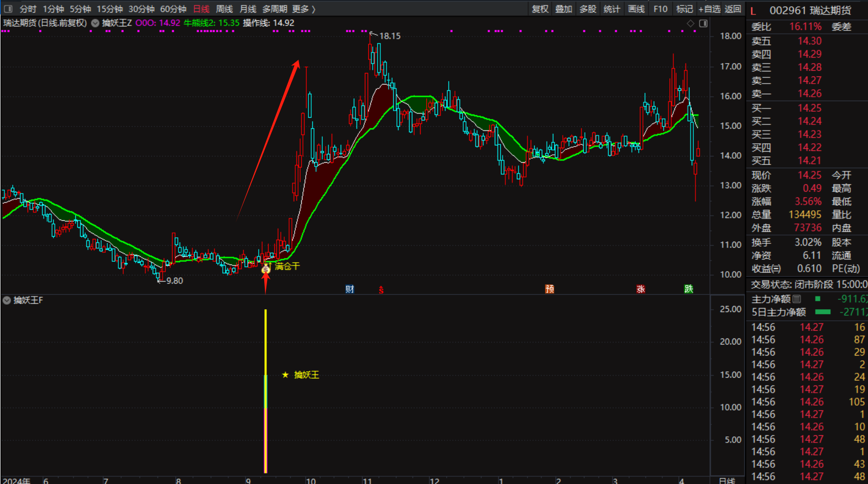Click the 涨 limit-up marker icon

tap(641, 289)
